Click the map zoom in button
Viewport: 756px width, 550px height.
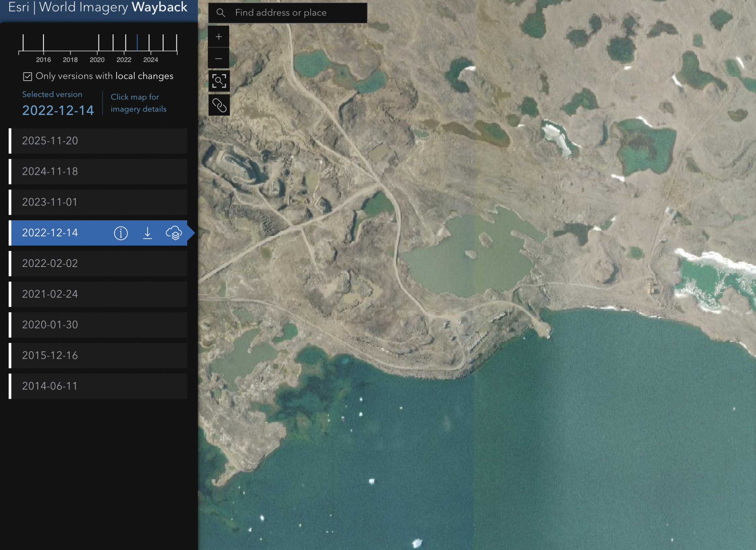click(x=219, y=37)
